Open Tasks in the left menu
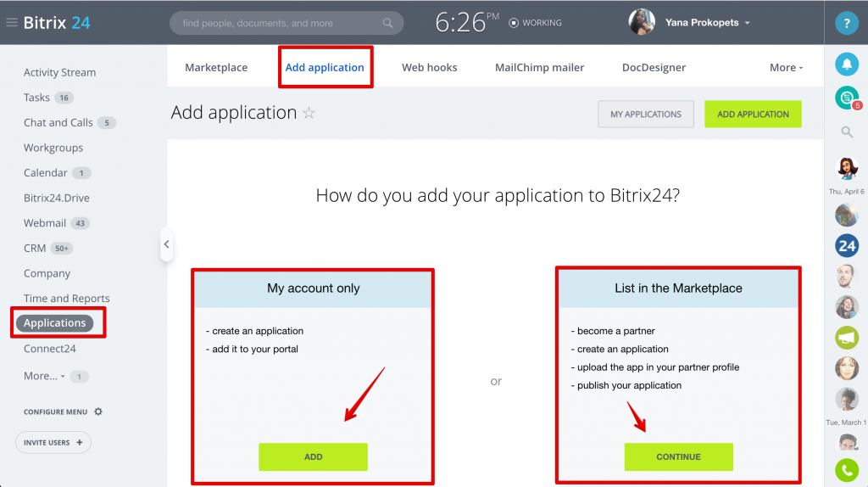The image size is (868, 487). point(36,98)
